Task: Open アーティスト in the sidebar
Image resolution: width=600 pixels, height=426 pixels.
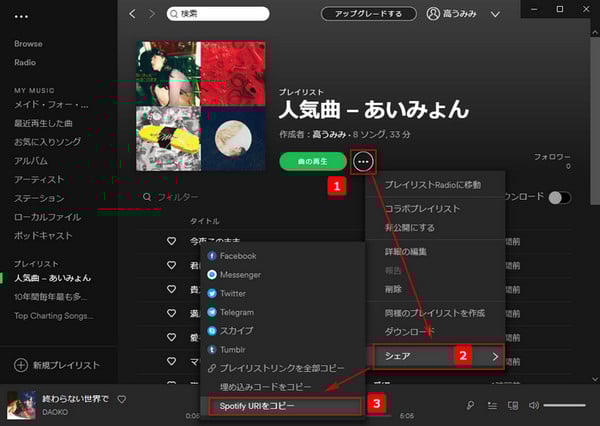Action: coord(39,180)
